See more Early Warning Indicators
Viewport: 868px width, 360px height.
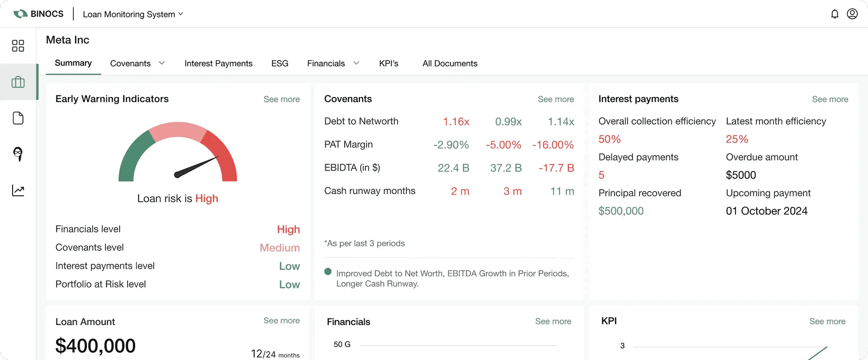pos(281,99)
